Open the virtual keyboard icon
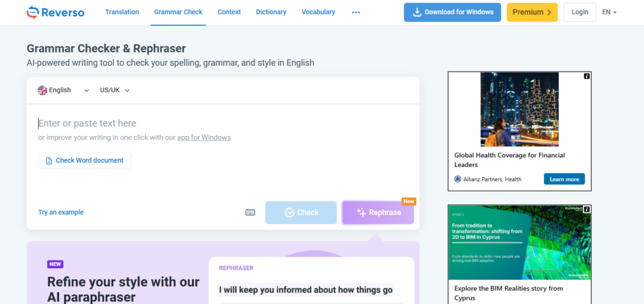 coord(250,212)
